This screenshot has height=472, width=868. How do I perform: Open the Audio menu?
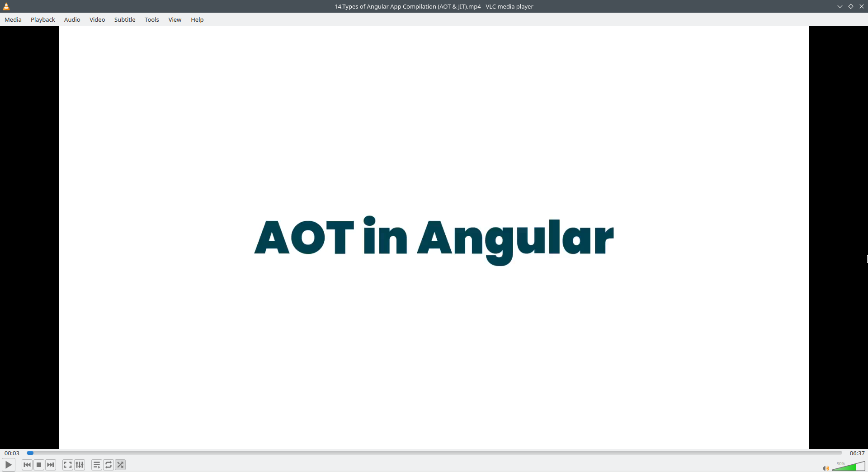click(72, 19)
